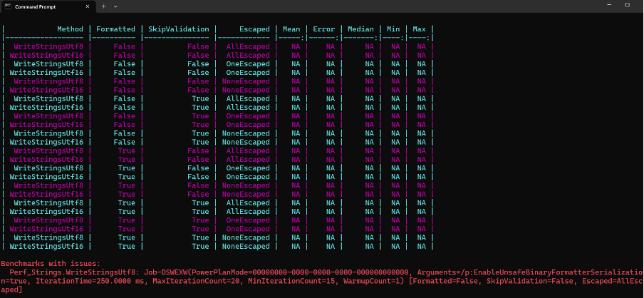Click the SkipValidation column header text
Image resolution: width=644 pixels, height=298 pixels.
tap(179, 29)
